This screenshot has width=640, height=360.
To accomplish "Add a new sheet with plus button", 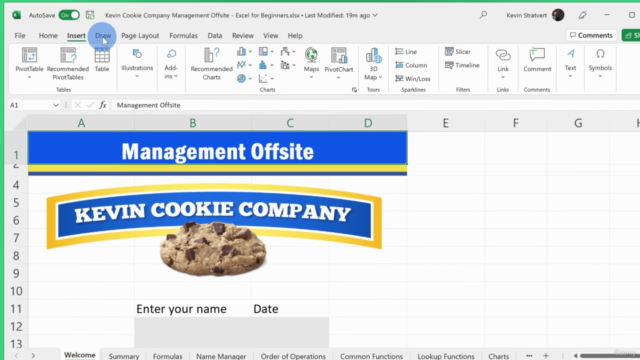I will coord(546,356).
